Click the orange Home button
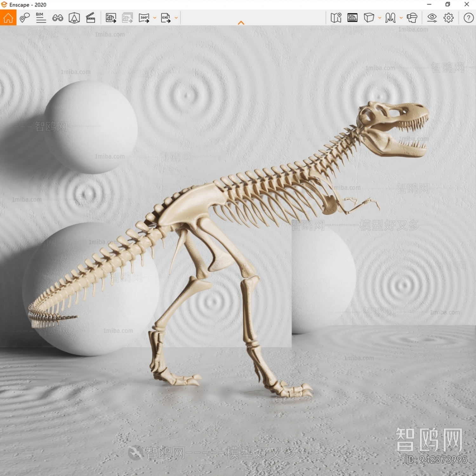This screenshot has width=476, height=476. click(8, 18)
